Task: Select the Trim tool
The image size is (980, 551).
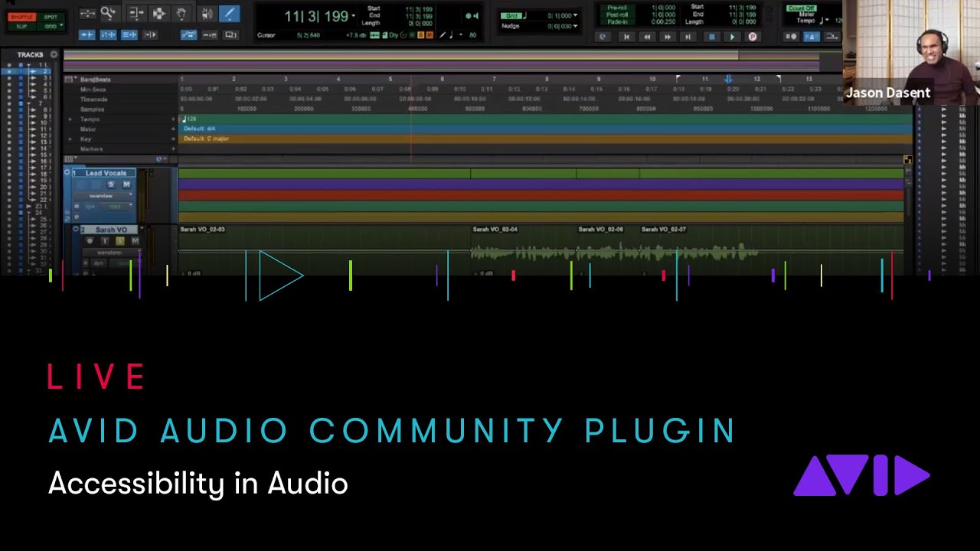Action: [136, 13]
